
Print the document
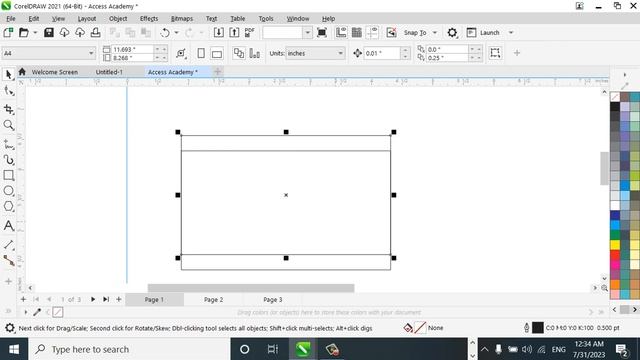96,33
